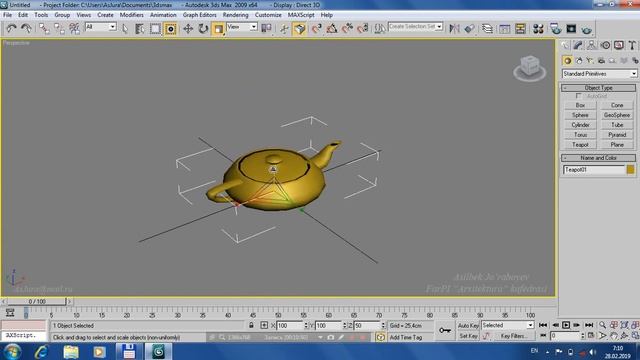This screenshot has width=640, height=360.
Task: Open the File menu
Action: (x=7, y=15)
